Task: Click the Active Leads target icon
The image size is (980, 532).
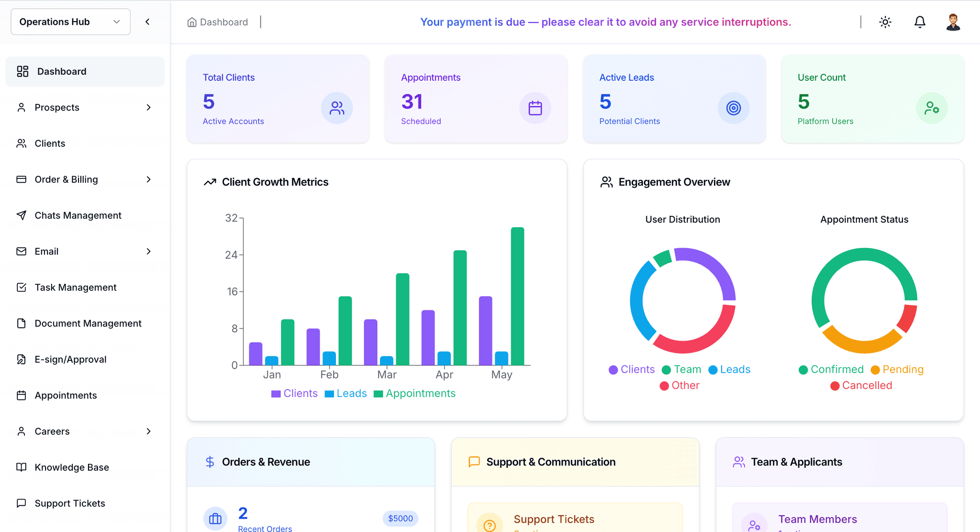Action: click(734, 108)
